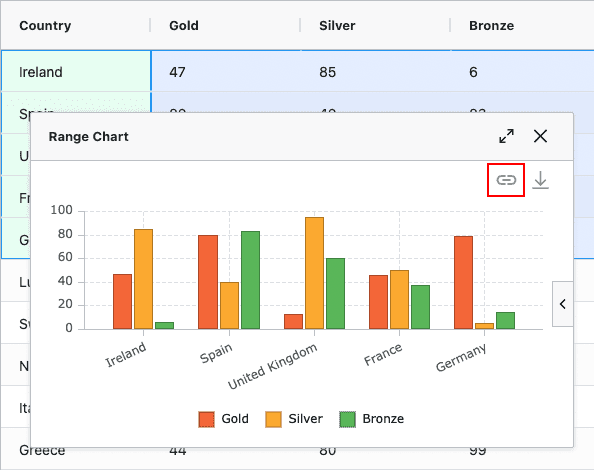Close the Range Chart dialog
The width and height of the screenshot is (594, 470).
coord(540,136)
